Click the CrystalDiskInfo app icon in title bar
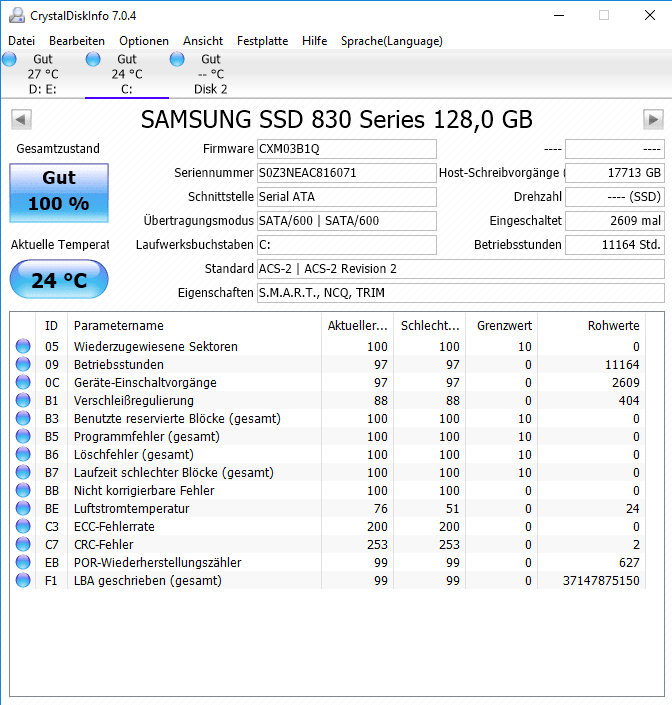The width and height of the screenshot is (672, 705). (17, 15)
